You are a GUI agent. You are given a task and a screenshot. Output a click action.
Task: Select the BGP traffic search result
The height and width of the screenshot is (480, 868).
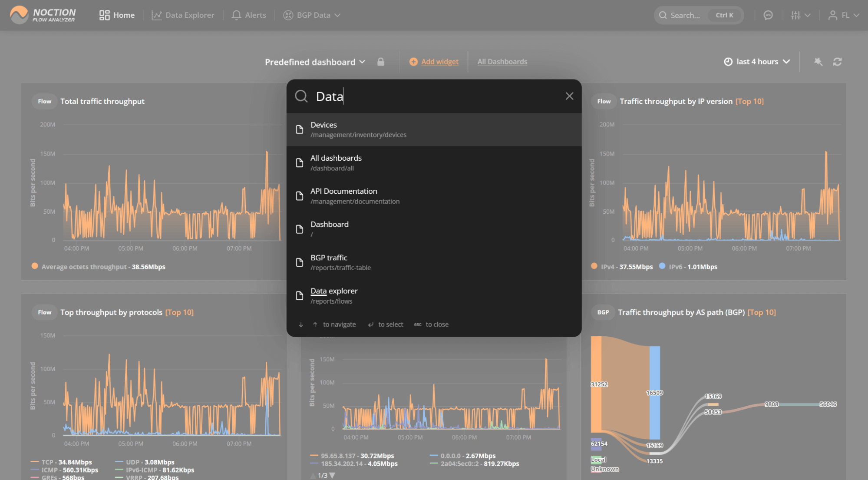click(434, 262)
